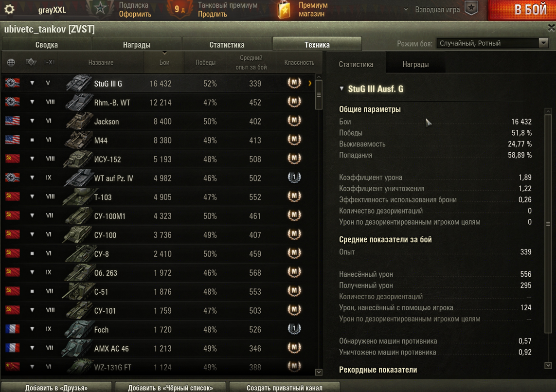
Task: Click the StuG III G mastery badge
Action: pos(294,83)
